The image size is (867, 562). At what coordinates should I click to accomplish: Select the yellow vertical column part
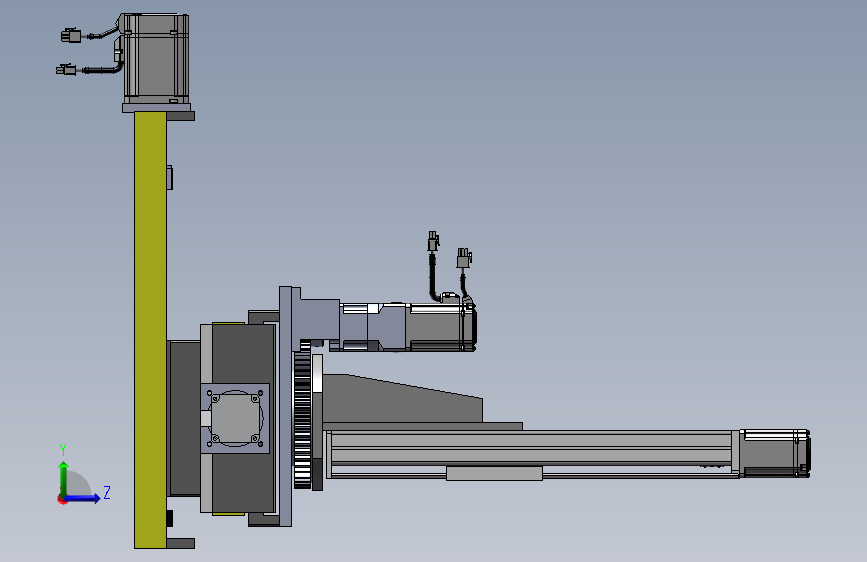click(x=150, y=330)
